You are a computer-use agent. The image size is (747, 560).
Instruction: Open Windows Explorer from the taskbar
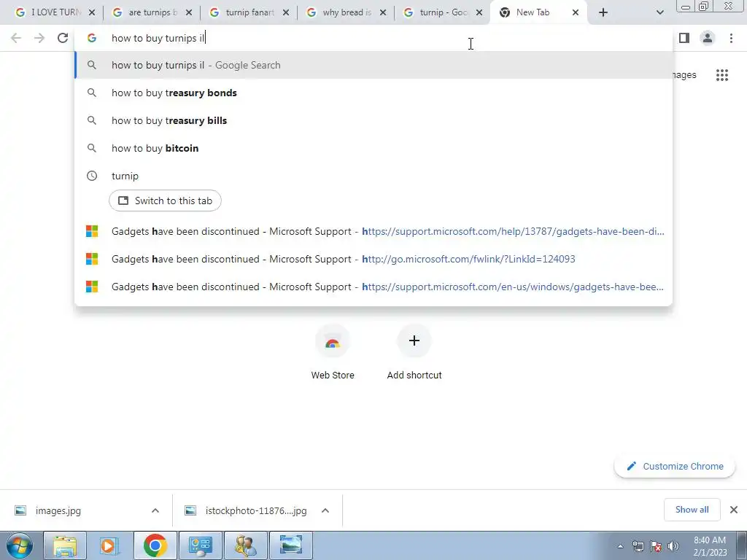65,545
